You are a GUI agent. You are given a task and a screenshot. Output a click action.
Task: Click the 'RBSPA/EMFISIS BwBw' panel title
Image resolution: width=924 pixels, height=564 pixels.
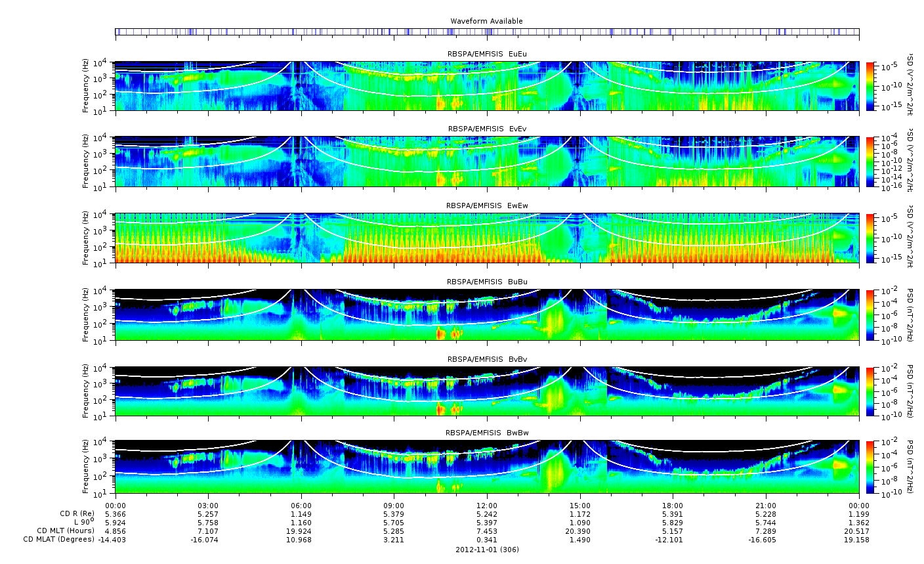(486, 433)
